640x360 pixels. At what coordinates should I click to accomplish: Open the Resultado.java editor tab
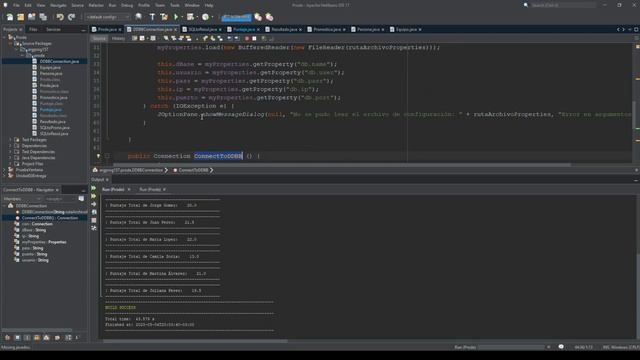284,29
